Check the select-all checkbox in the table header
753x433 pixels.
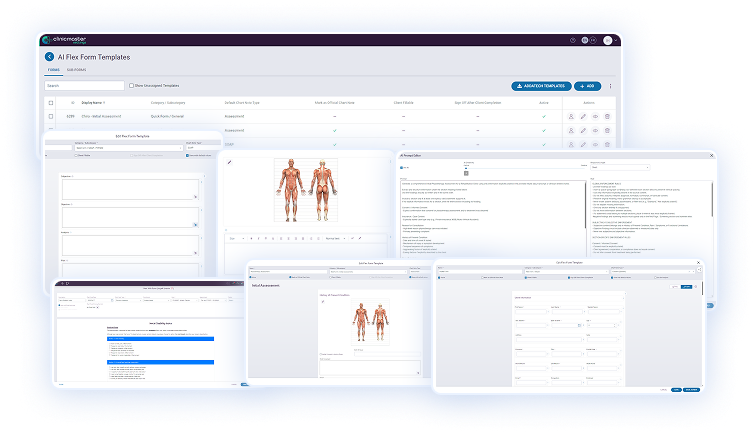click(51, 102)
